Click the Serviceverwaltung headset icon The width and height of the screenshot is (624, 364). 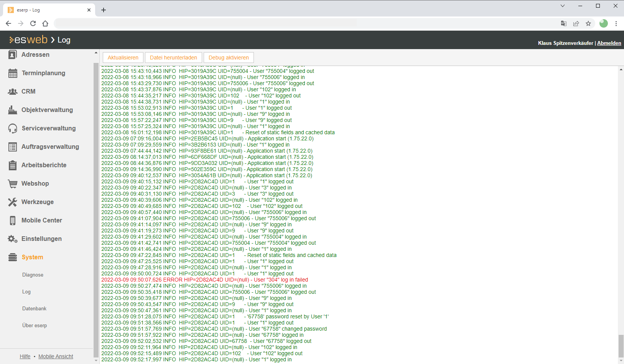click(x=13, y=128)
